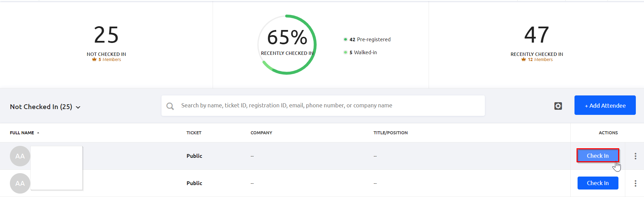This screenshot has height=197, width=644.
Task: Click the second attendee's AA avatar
Action: tap(20, 183)
